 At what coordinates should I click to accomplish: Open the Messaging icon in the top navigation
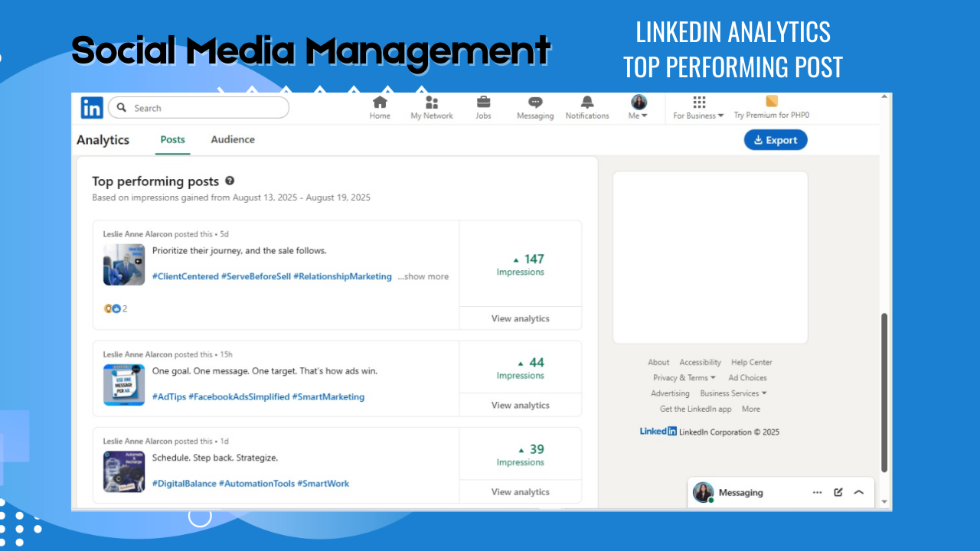(x=535, y=103)
